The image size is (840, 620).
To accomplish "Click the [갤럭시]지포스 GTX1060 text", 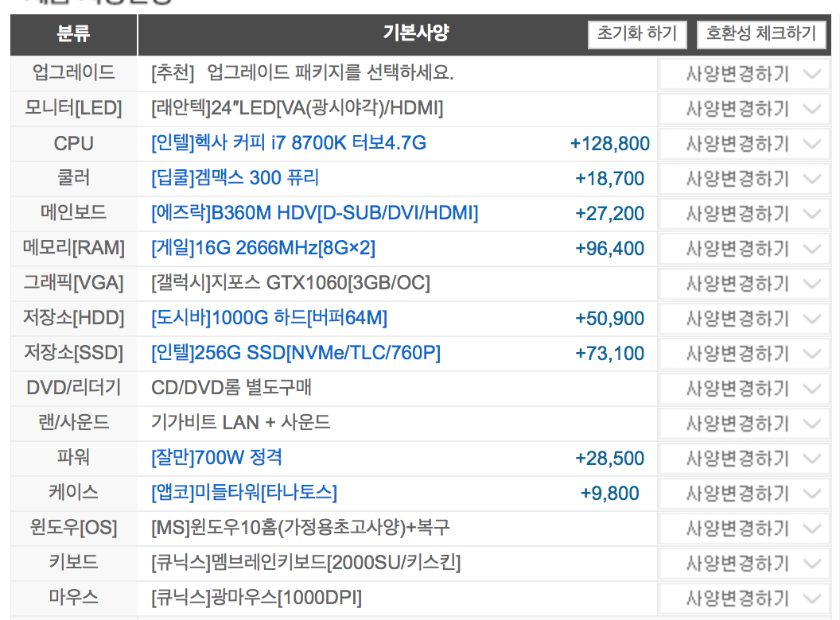I will coord(290,283).
